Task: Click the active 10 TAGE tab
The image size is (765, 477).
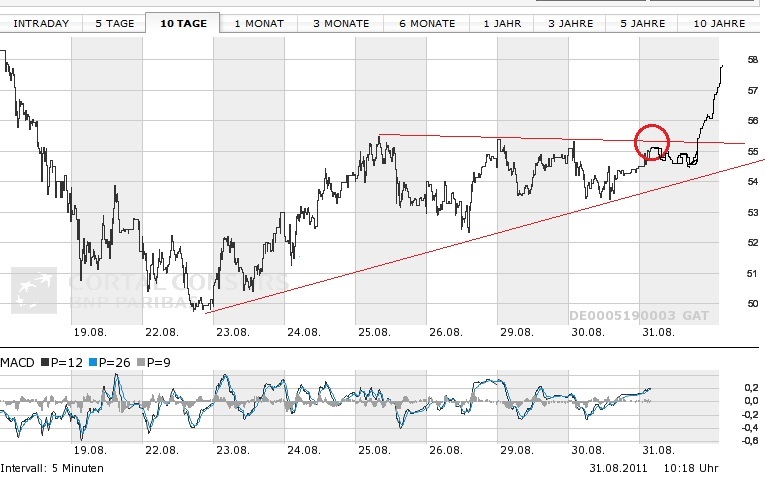Action: click(183, 22)
